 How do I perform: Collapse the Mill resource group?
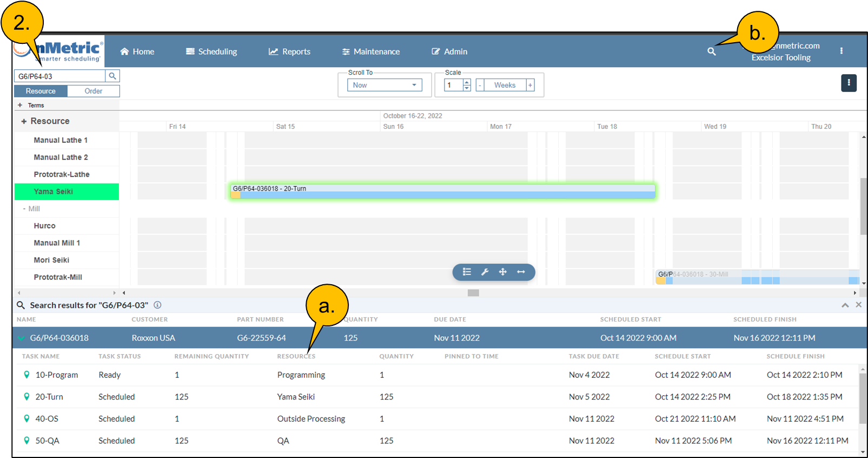pos(24,208)
